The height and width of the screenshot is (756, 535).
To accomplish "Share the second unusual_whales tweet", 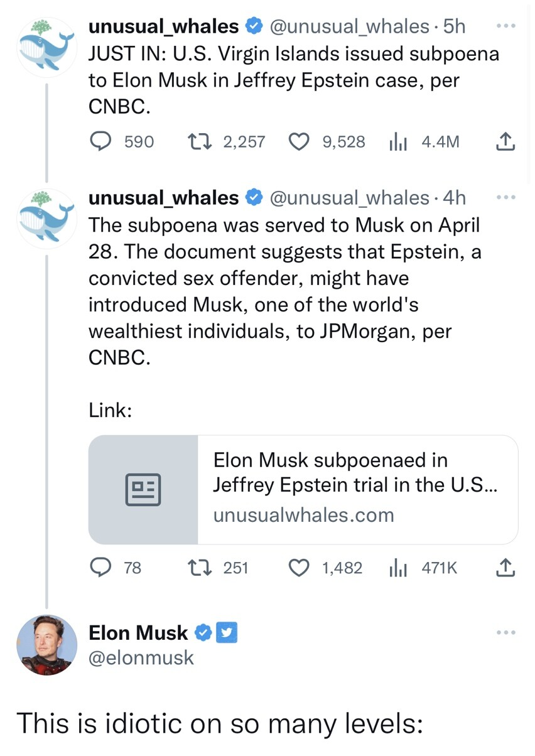I will (505, 568).
